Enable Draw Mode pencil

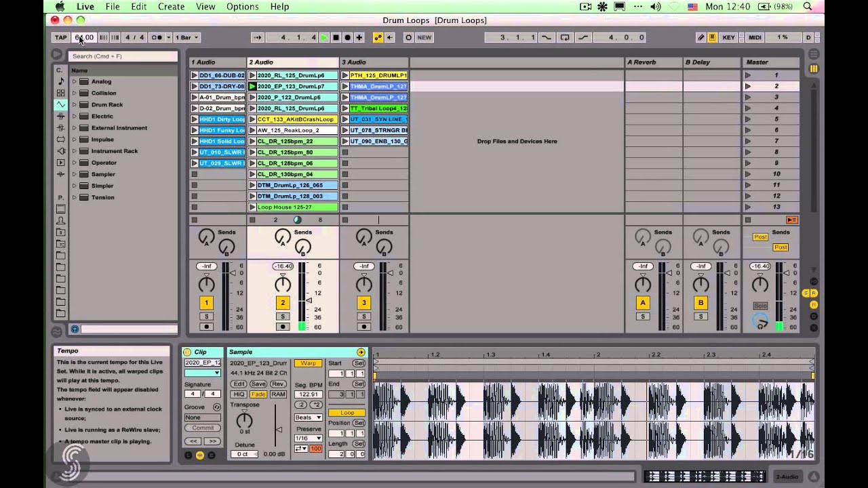(701, 37)
